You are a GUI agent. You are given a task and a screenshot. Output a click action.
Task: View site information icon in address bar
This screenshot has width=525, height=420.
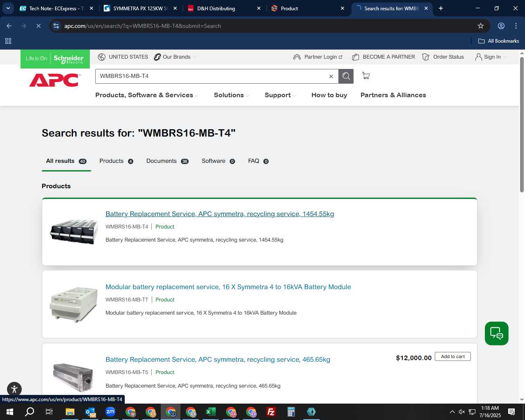tap(56, 26)
